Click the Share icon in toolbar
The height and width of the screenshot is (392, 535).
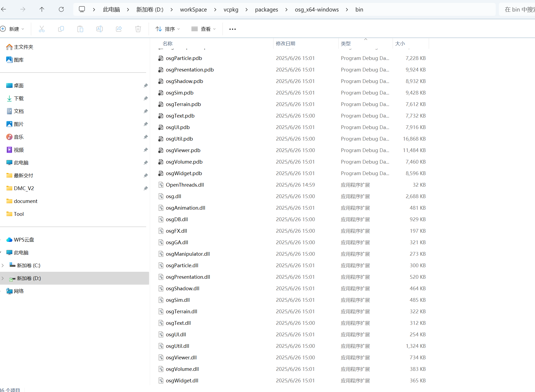pos(119,29)
